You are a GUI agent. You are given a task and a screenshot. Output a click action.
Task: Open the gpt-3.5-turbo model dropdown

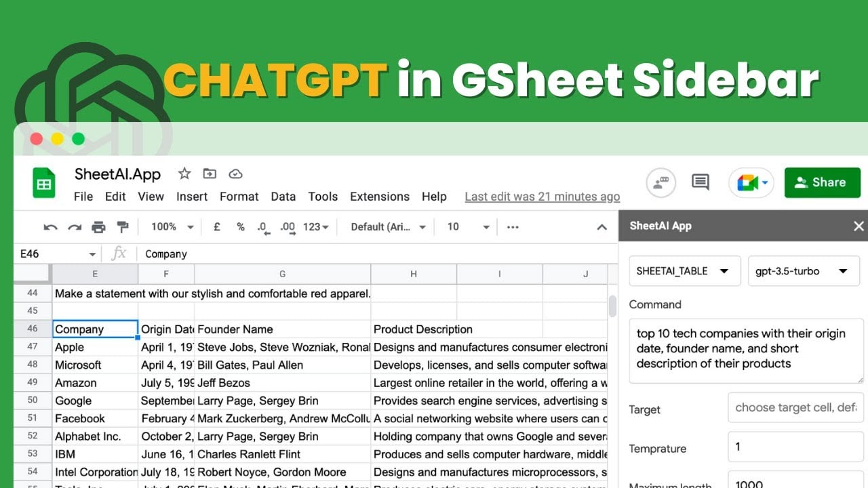tap(804, 271)
